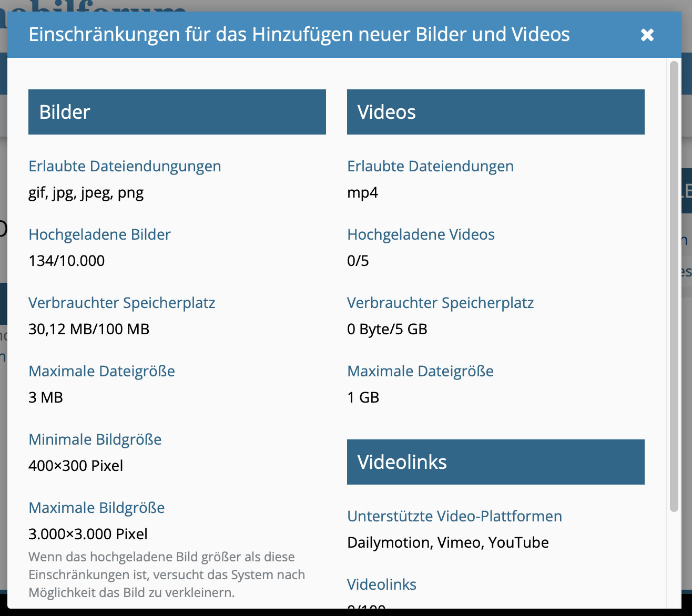Viewport: 692px width, 616px height.
Task: Click the mp4 file extension text
Action: click(362, 192)
